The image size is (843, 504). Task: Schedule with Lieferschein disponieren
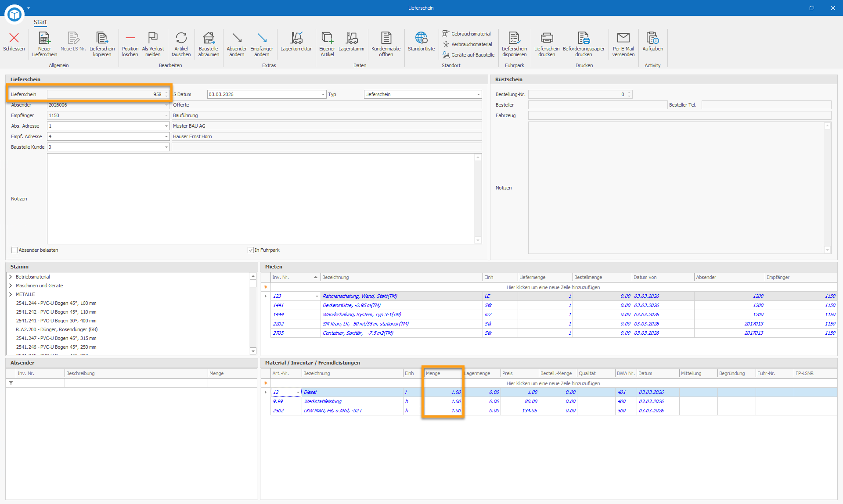tap(514, 44)
